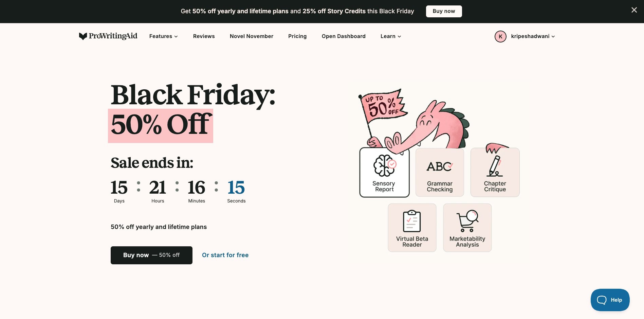This screenshot has width=644, height=319.
Task: Expand the Learn dropdown menu
Action: pyautogui.click(x=390, y=36)
